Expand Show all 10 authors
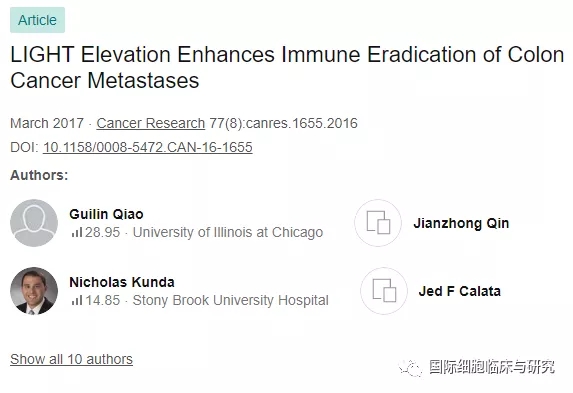The image size is (573, 393). point(71,359)
